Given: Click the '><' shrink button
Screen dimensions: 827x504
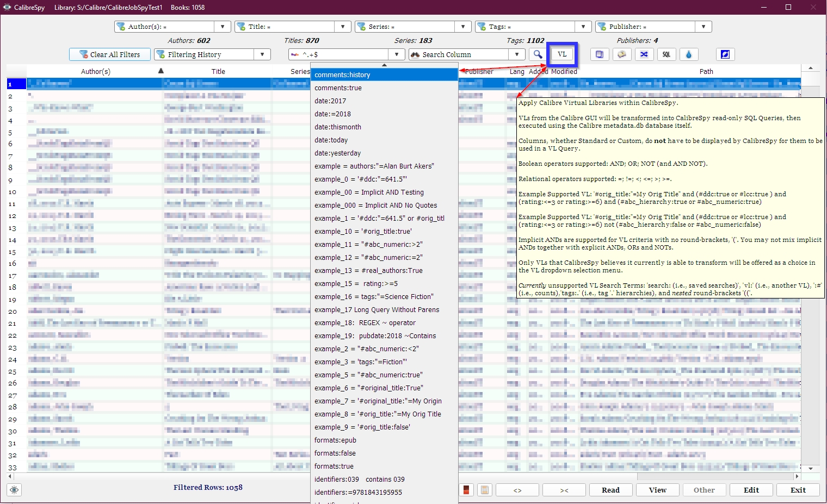Looking at the screenshot, I should click(x=564, y=490).
